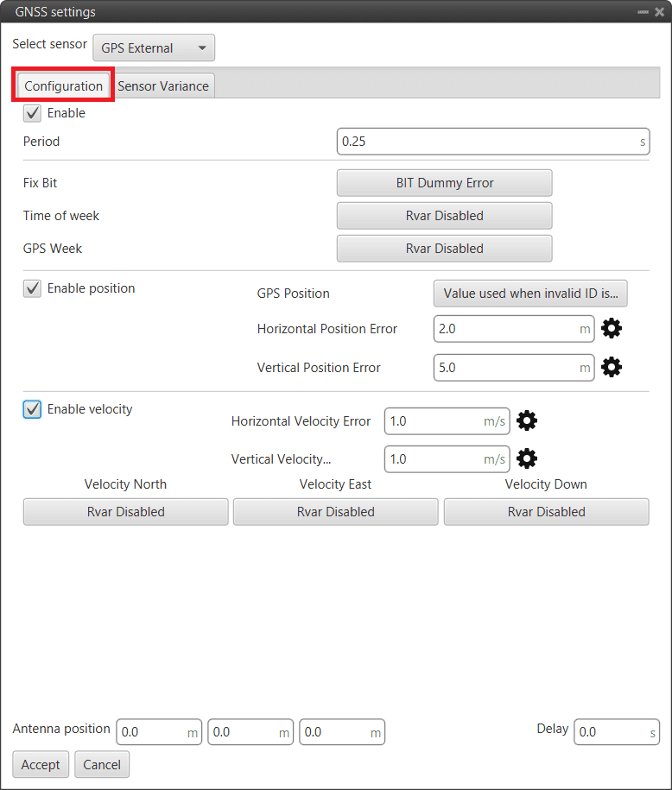Uncheck the Enable checkbox
Image resolution: width=672 pixels, height=790 pixels.
[33, 113]
